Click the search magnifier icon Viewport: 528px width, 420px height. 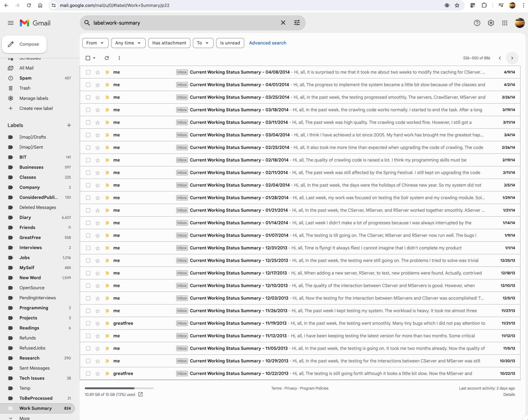87,23
